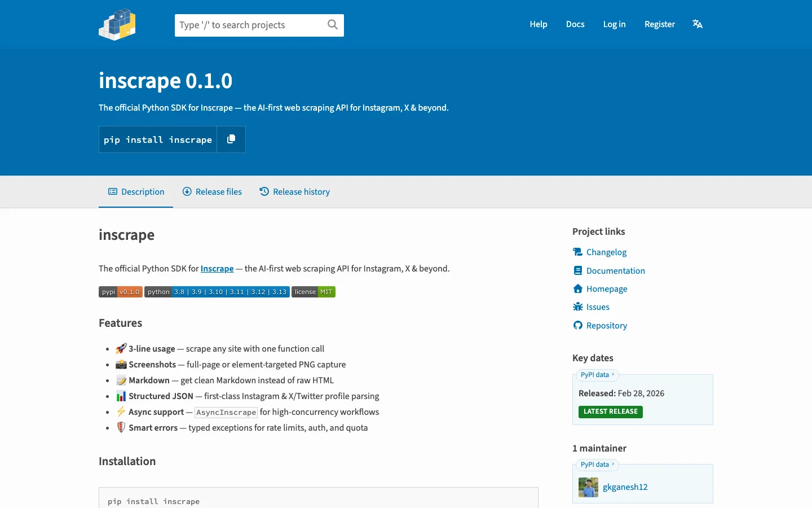This screenshot has height=508, width=812.
Task: Expand PyPI data under 1 maintainer
Action: 597,465
